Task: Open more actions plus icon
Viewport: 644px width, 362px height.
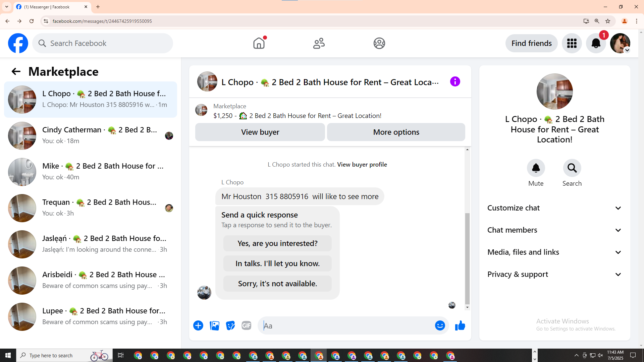Action: [x=198, y=325]
